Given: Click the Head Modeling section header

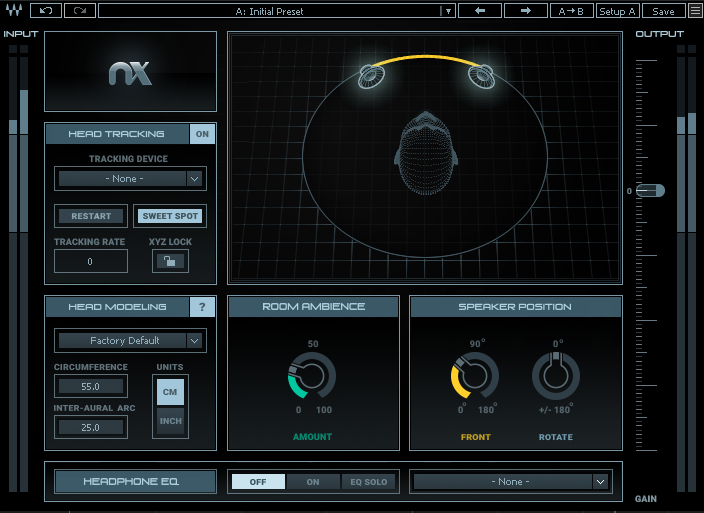Looking at the screenshot, I should 117,307.
